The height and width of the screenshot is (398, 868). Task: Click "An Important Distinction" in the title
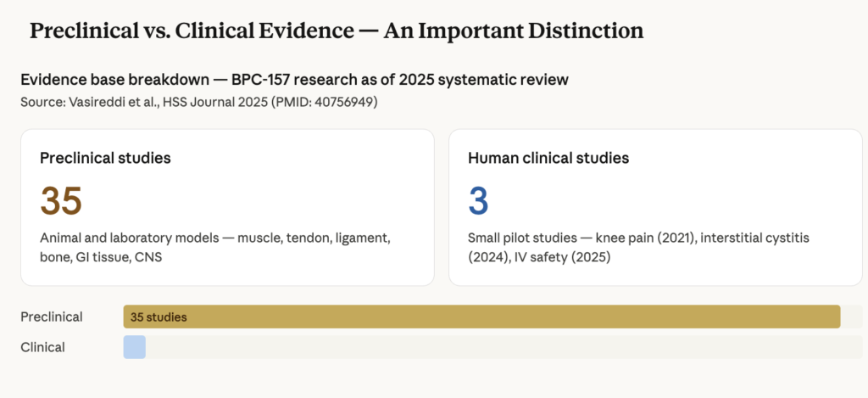click(x=514, y=31)
